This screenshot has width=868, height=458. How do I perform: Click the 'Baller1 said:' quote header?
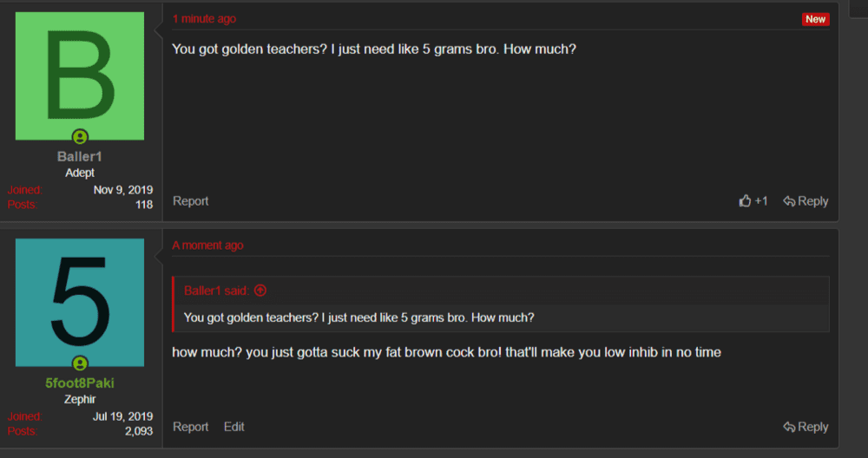pyautogui.click(x=216, y=291)
